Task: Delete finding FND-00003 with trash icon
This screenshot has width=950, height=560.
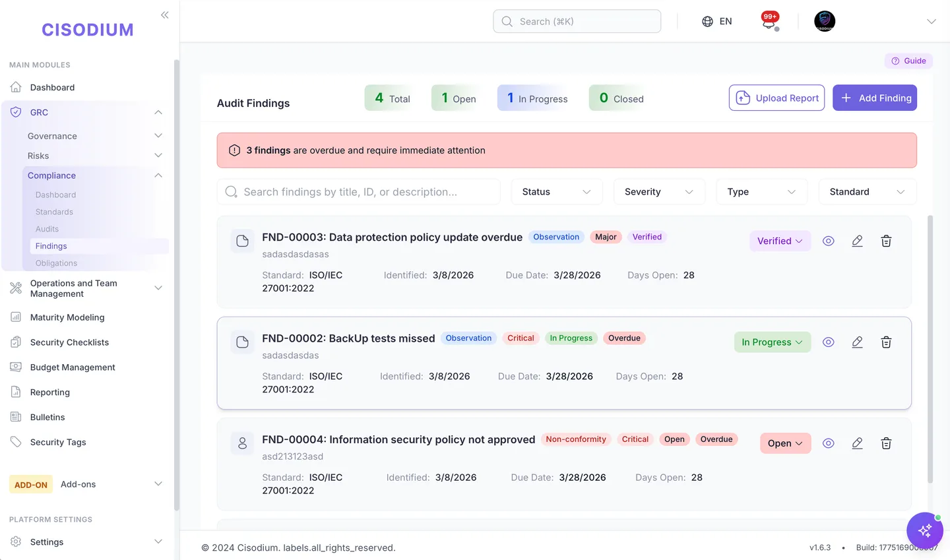Action: click(x=886, y=241)
